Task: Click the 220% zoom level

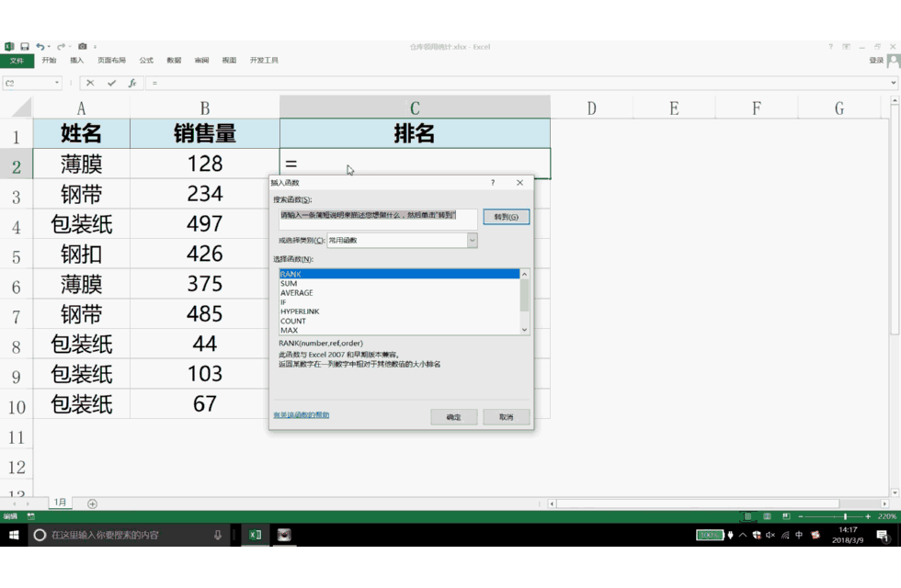Action: (x=886, y=516)
